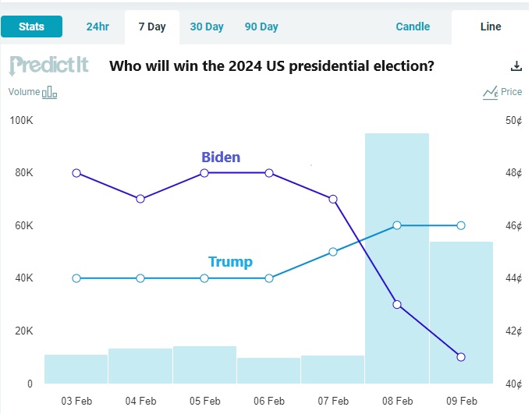This screenshot has height=414, width=532.
Task: Click the PredictIt logo
Action: pyautogui.click(x=48, y=65)
